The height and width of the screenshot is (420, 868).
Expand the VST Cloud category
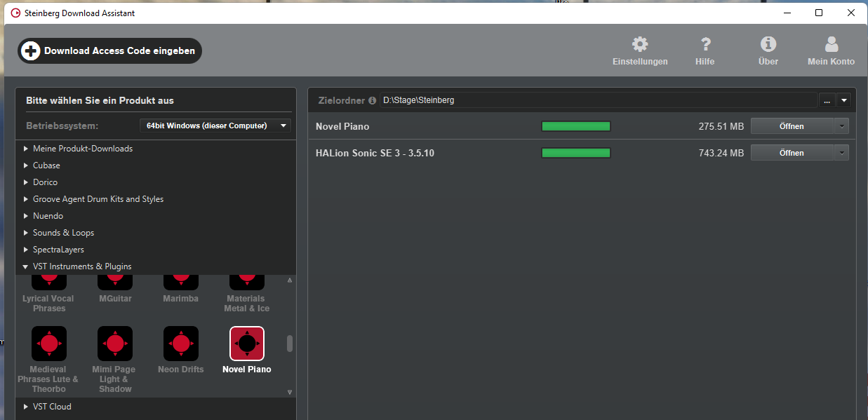click(27, 407)
